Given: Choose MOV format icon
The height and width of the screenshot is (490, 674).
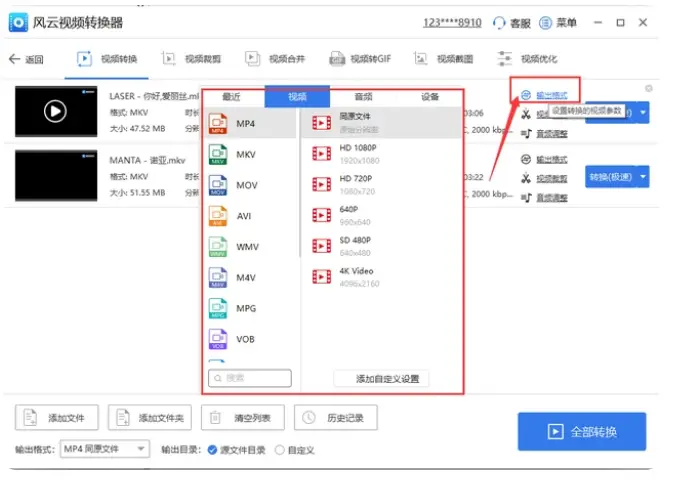Looking at the screenshot, I should tap(218, 185).
